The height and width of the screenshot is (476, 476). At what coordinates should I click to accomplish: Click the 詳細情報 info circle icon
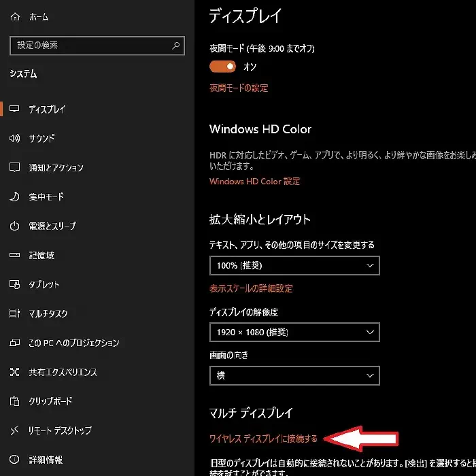click(14, 459)
